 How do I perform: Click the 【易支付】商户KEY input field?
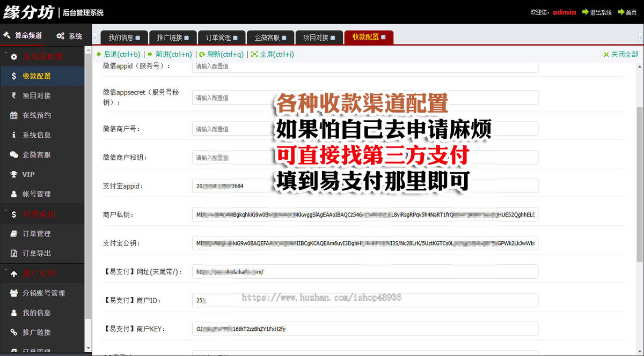(x=365, y=329)
